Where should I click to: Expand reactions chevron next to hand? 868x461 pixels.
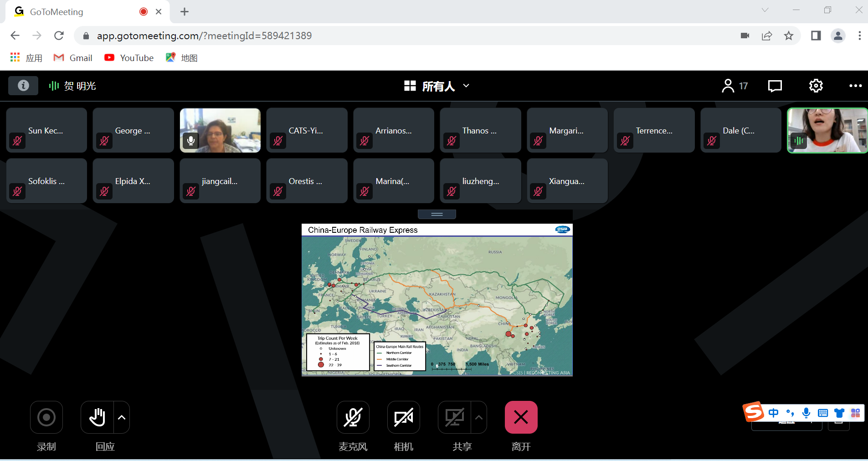(122, 417)
